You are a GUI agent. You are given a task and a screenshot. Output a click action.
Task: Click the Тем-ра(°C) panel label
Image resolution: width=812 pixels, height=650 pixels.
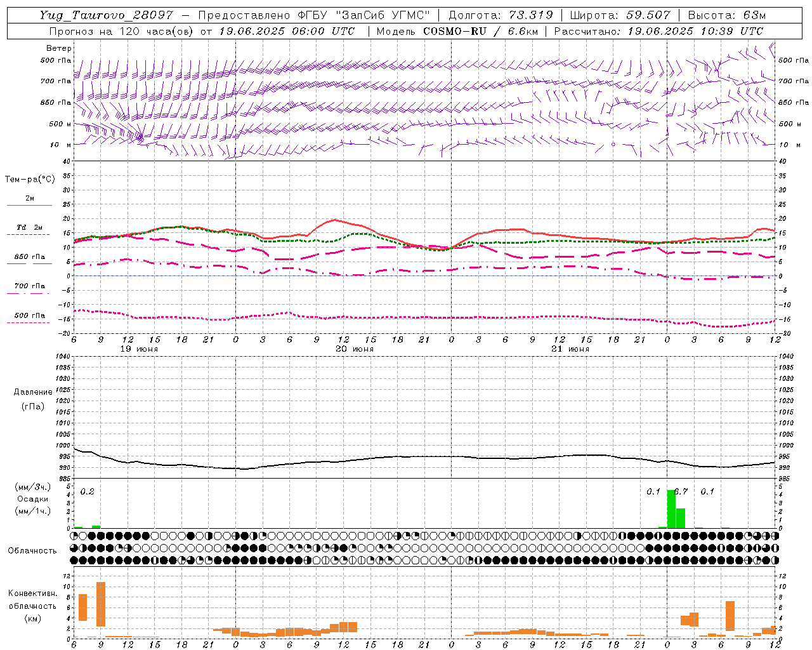(30, 180)
